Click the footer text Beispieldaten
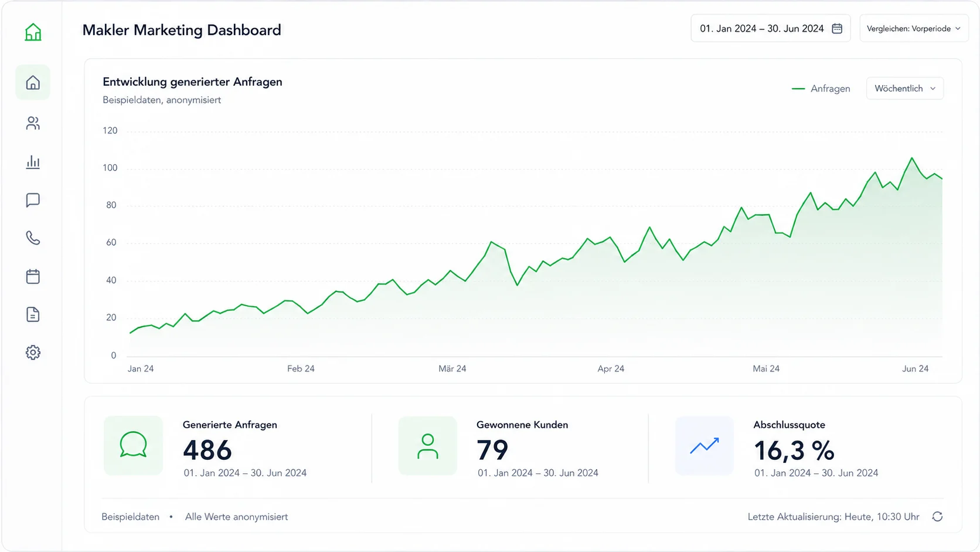980x552 pixels. click(130, 517)
